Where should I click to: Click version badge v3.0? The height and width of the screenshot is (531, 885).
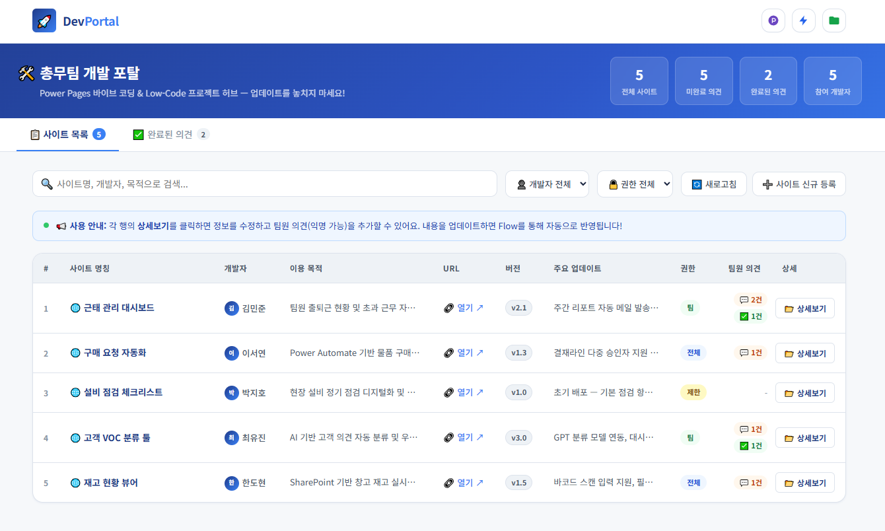(x=519, y=437)
